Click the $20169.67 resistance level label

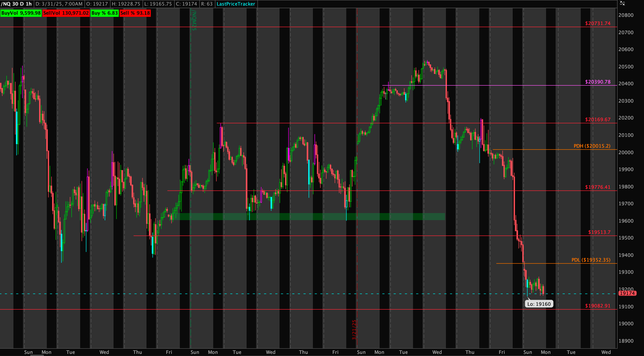coord(597,120)
